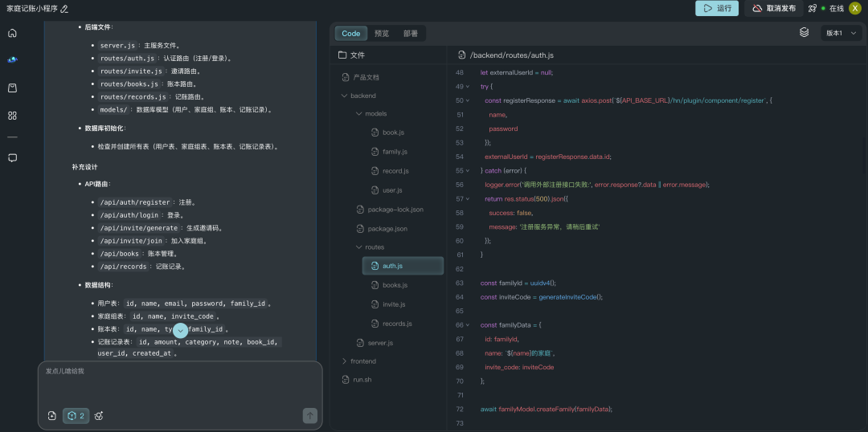This screenshot has width=868, height=432.
Task: Click the layers stack icon near 版本1
Action: click(x=805, y=33)
